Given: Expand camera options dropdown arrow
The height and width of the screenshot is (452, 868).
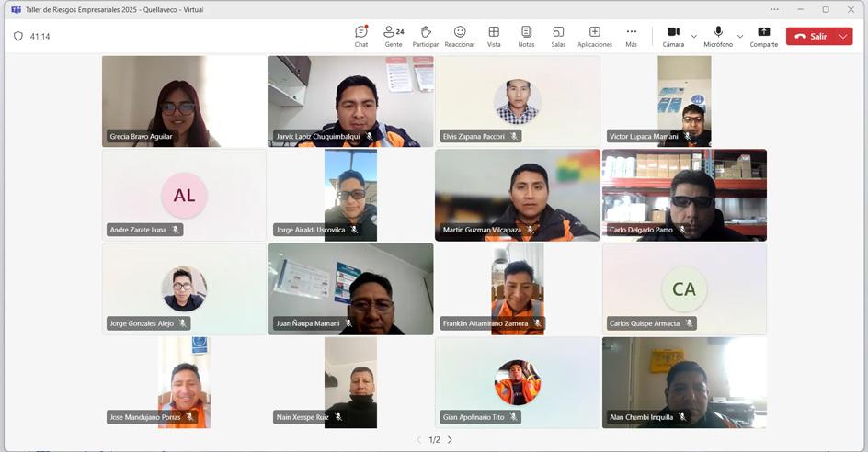Looking at the screenshot, I should point(693,37).
